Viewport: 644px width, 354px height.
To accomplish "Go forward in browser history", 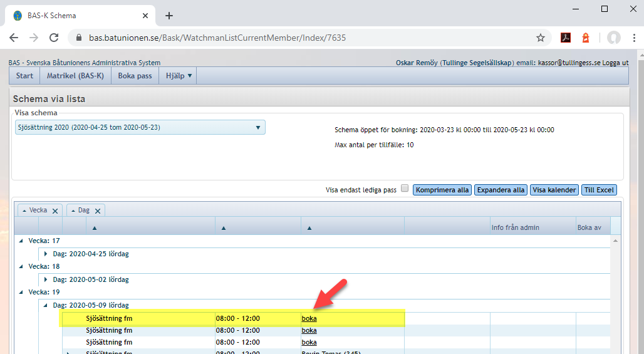I will 34,38.
